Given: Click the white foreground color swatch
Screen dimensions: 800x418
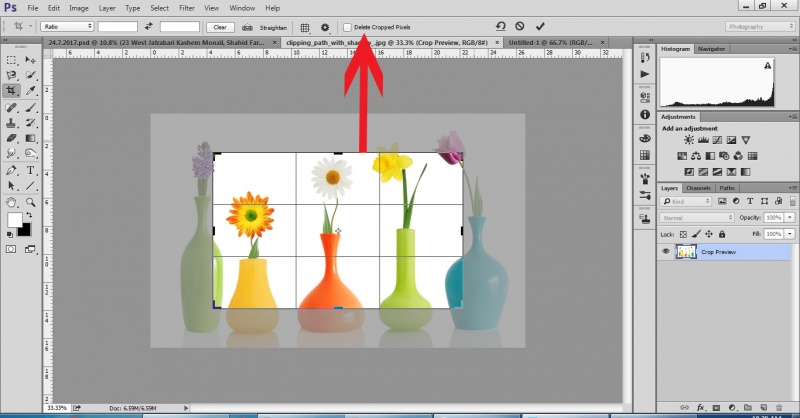Looking at the screenshot, I should tap(15, 218).
